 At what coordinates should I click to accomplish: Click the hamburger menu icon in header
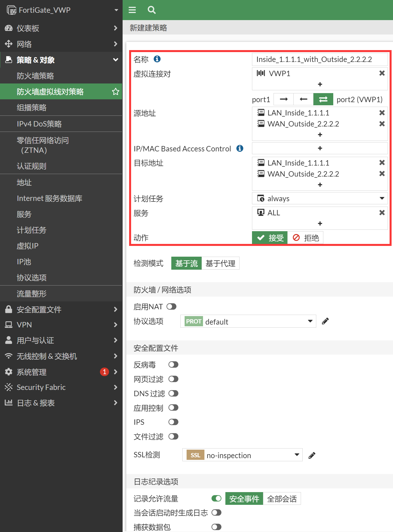coord(132,10)
